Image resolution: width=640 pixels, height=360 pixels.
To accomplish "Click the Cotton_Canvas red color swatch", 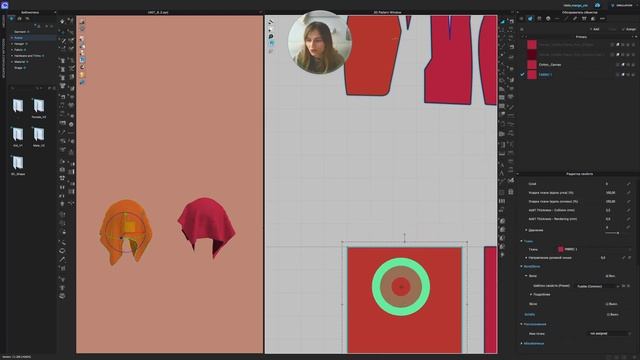I will pyautogui.click(x=532, y=64).
